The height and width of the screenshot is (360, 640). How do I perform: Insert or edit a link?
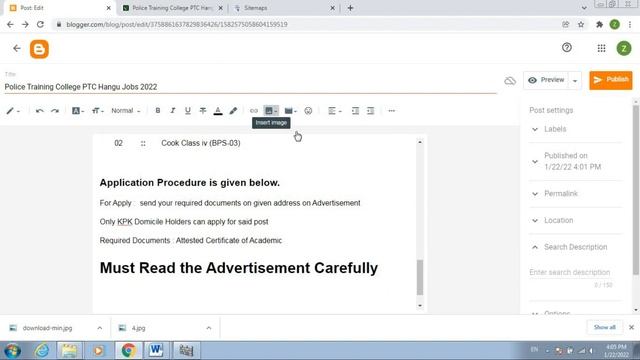[x=254, y=111]
